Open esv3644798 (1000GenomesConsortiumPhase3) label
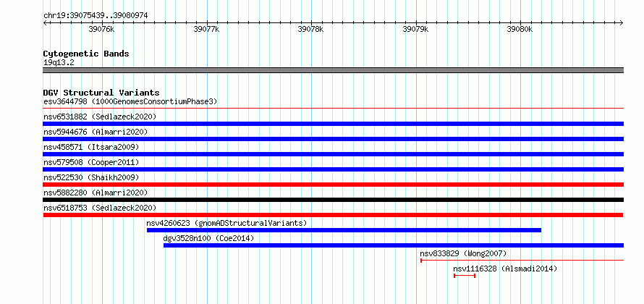 pos(130,101)
